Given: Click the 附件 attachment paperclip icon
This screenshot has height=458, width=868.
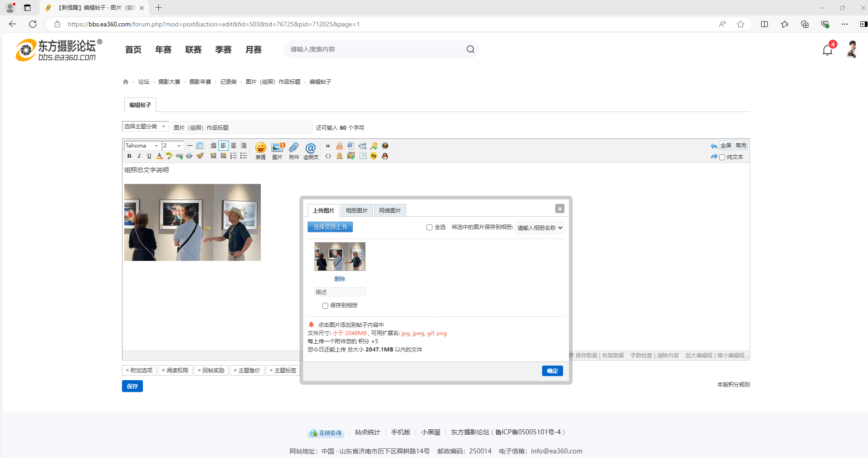Looking at the screenshot, I should (x=294, y=150).
